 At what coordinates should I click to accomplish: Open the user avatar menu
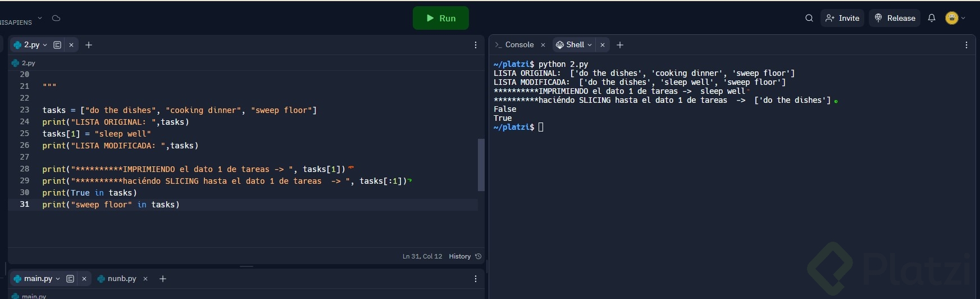[955, 18]
